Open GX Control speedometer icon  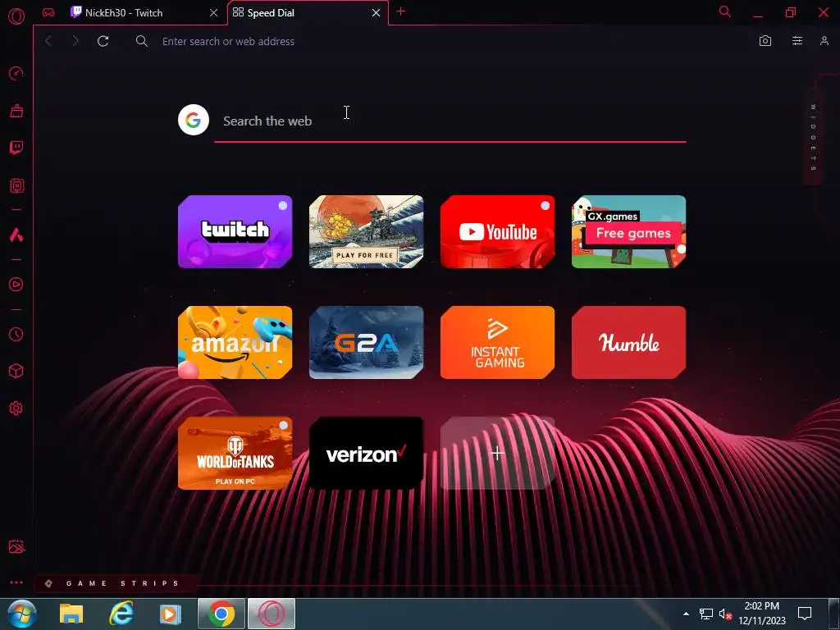click(16, 73)
